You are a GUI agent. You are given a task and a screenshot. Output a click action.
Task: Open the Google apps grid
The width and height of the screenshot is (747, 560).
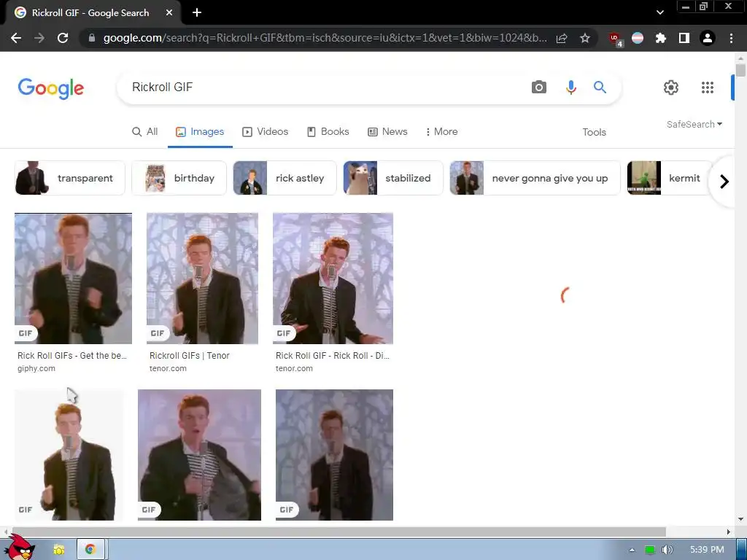(x=708, y=87)
